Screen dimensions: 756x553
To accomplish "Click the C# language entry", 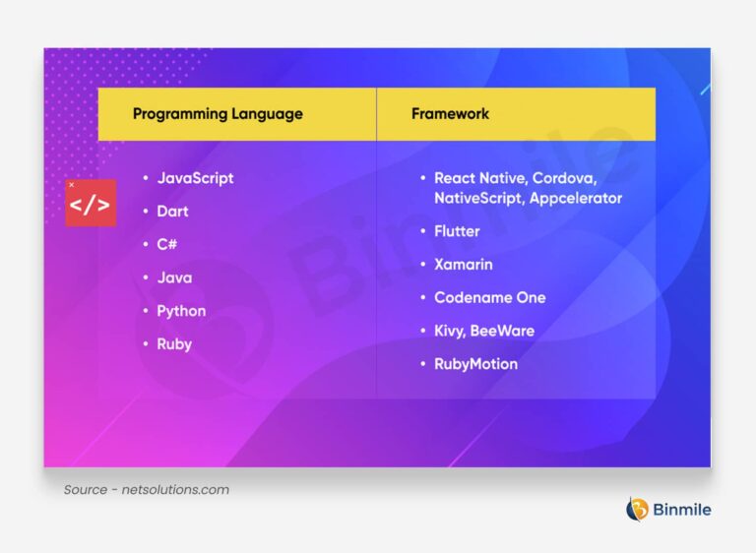I will pos(166,244).
